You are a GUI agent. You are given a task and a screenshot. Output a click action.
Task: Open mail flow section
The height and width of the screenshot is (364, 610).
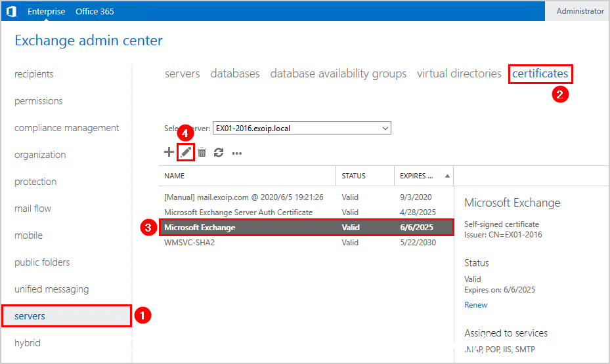[x=33, y=209]
